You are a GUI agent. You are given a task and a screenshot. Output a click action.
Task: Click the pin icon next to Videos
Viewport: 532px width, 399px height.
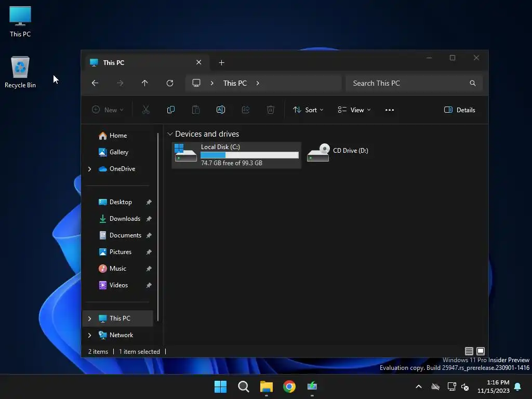coord(149,285)
